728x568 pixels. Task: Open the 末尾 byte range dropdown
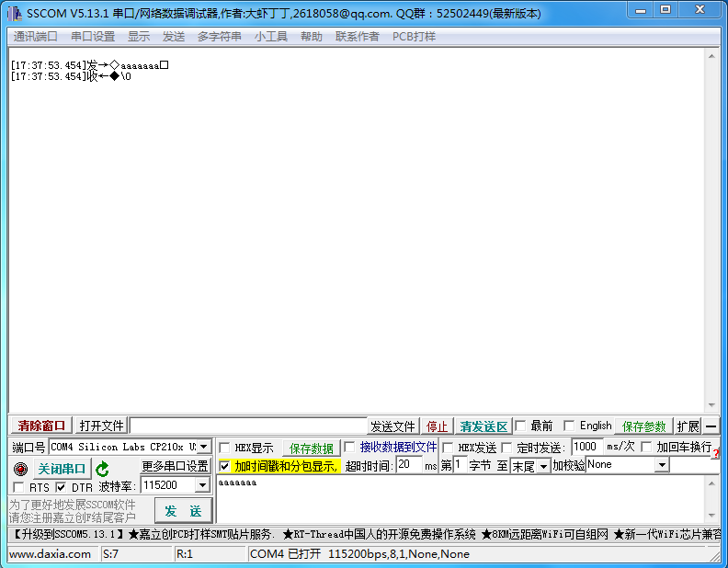pos(543,466)
